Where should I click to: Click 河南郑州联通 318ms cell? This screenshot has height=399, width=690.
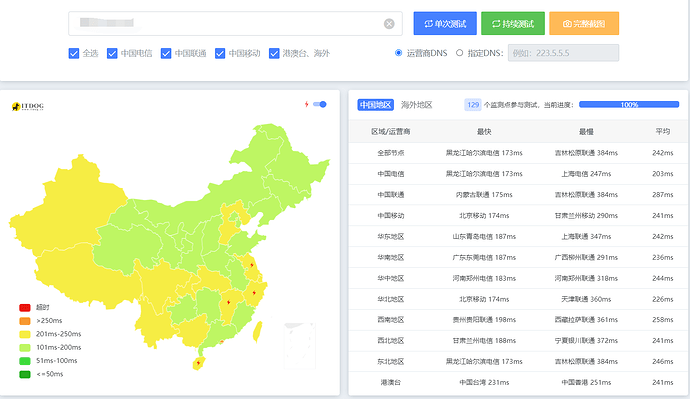pyautogui.click(x=586, y=278)
